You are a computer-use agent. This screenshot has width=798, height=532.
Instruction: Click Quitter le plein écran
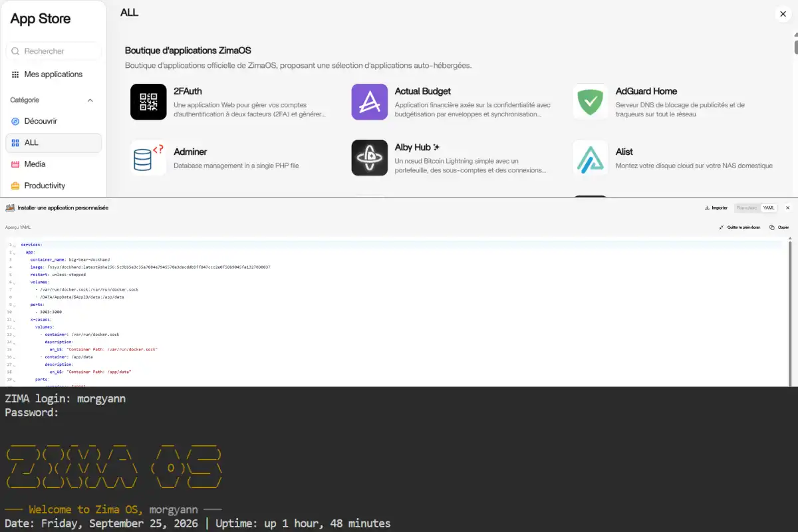pyautogui.click(x=739, y=227)
